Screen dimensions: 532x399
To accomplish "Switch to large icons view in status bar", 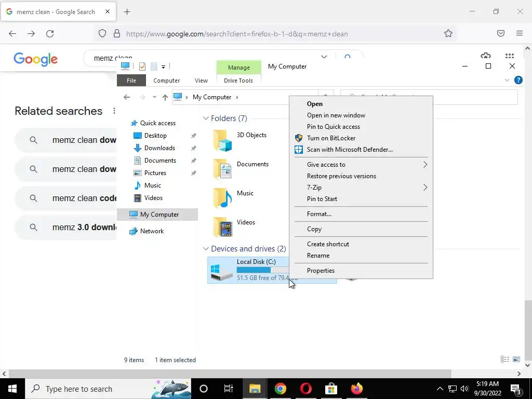I will pyautogui.click(x=516, y=360).
